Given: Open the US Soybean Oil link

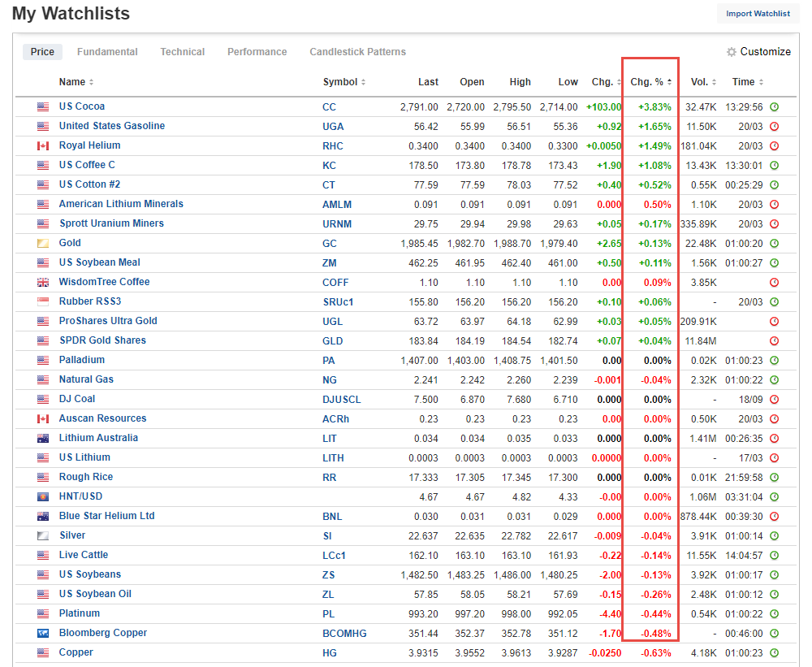Looking at the screenshot, I should [x=95, y=594].
